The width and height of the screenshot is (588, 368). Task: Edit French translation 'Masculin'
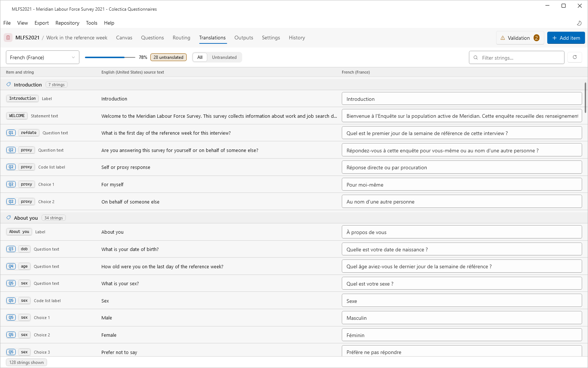click(x=462, y=318)
